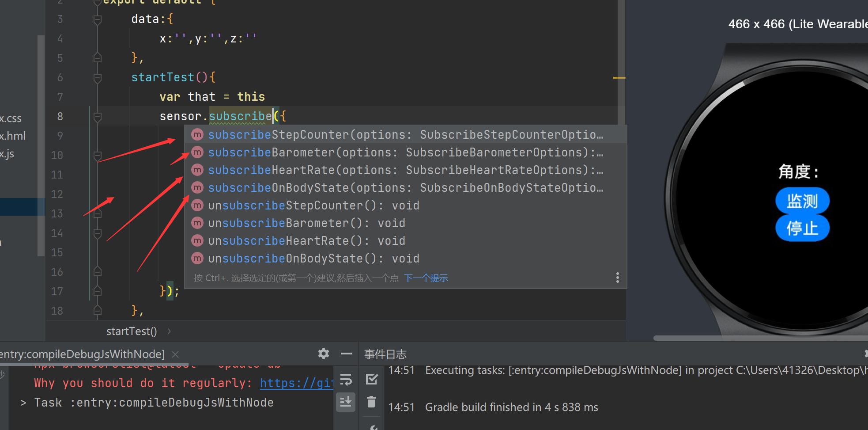The height and width of the screenshot is (430, 868).
Task: Toggle fold marker at line 17
Action: click(x=98, y=291)
